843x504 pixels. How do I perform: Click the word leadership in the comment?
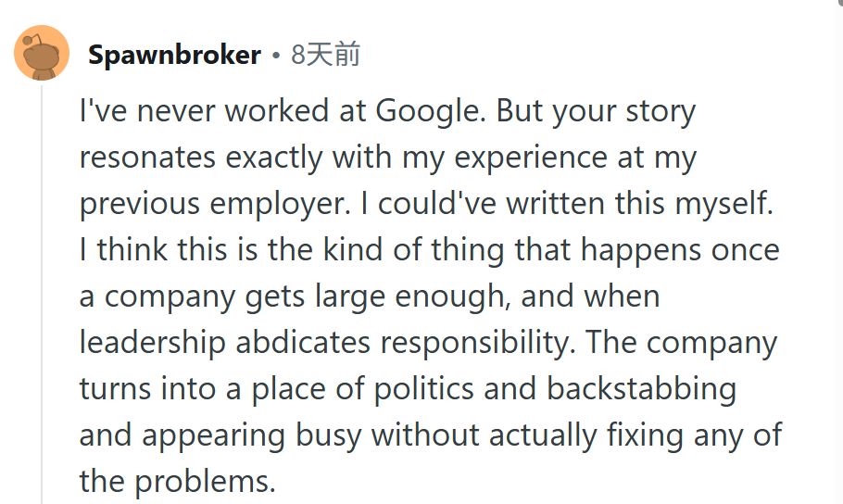[x=152, y=344]
